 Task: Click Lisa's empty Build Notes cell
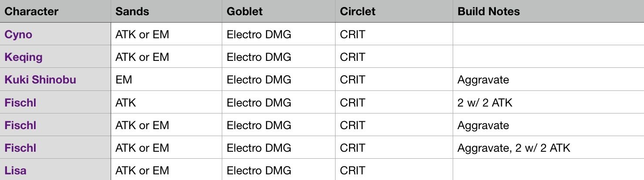click(x=548, y=170)
